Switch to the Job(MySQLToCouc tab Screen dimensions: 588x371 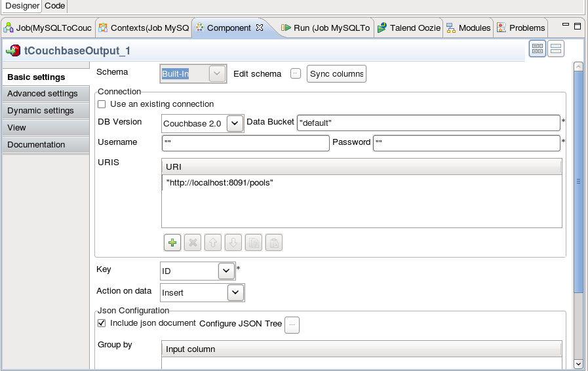[x=48, y=28]
